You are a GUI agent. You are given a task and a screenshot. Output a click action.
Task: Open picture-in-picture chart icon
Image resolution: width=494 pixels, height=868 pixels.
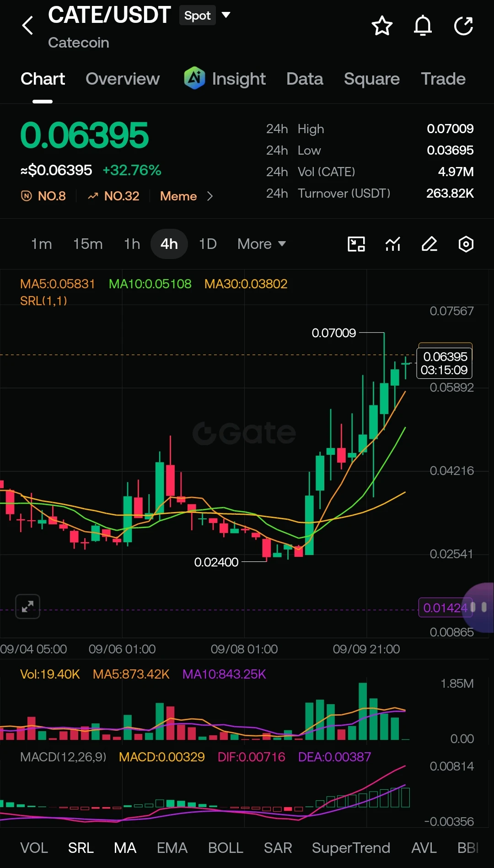(x=356, y=244)
